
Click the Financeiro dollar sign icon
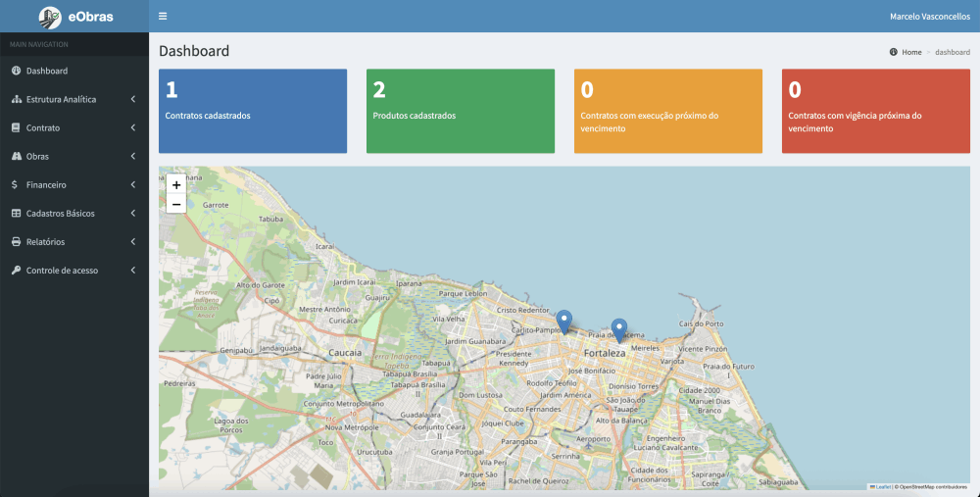coord(15,184)
